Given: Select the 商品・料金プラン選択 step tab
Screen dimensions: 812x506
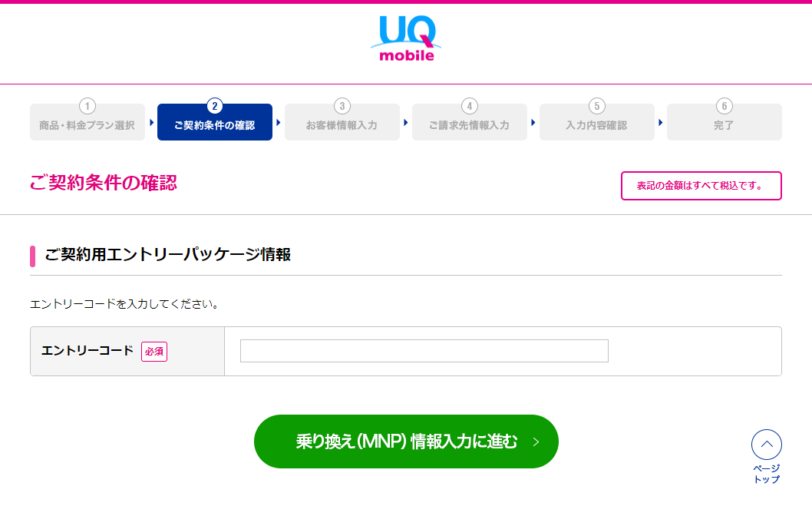Looking at the screenshot, I should [87, 122].
